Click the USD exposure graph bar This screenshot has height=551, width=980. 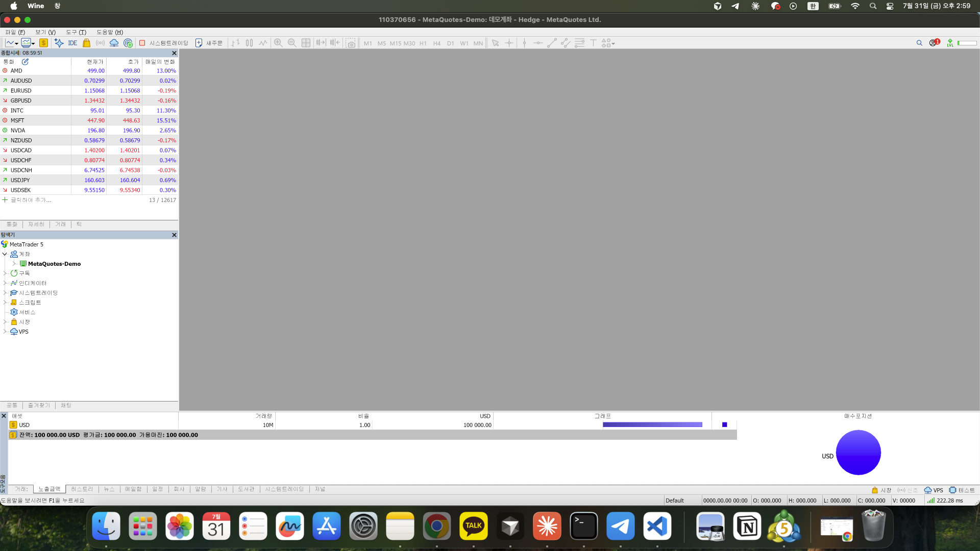coord(652,424)
